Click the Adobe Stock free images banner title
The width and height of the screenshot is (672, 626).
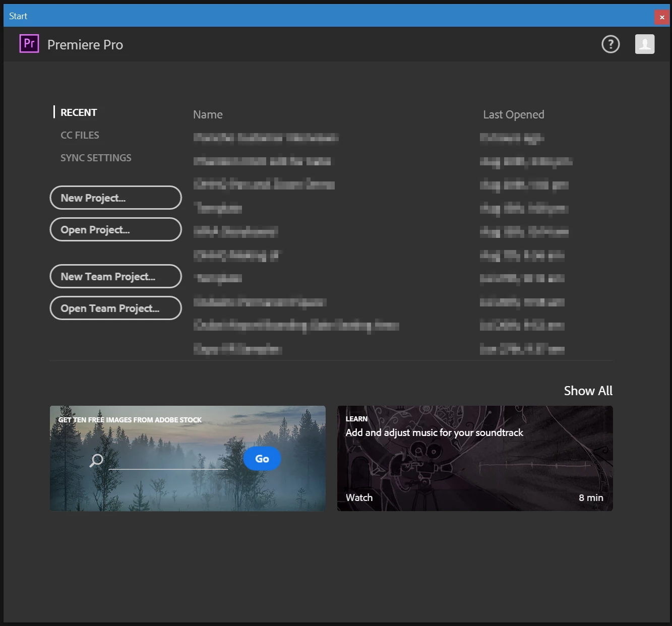tap(130, 420)
